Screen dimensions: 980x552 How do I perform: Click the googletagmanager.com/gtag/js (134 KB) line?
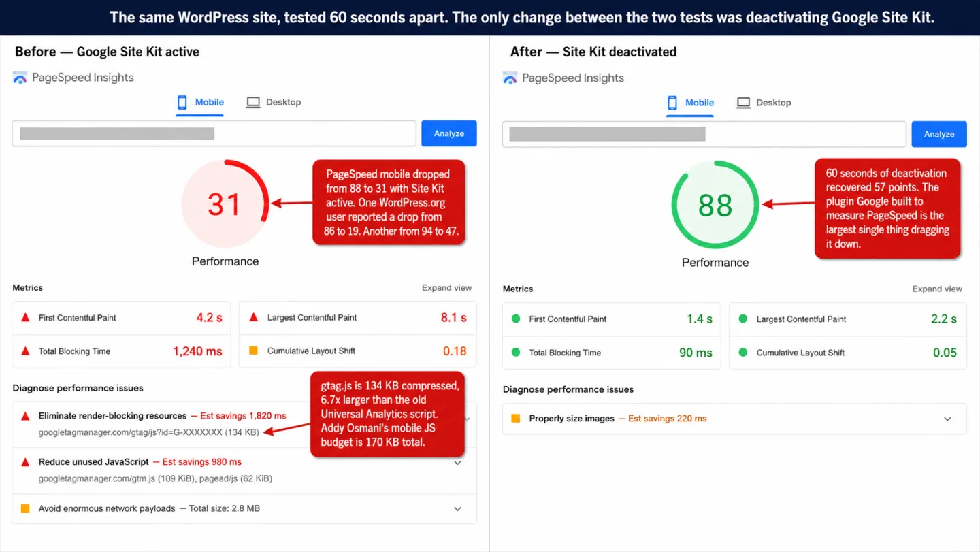[148, 432]
